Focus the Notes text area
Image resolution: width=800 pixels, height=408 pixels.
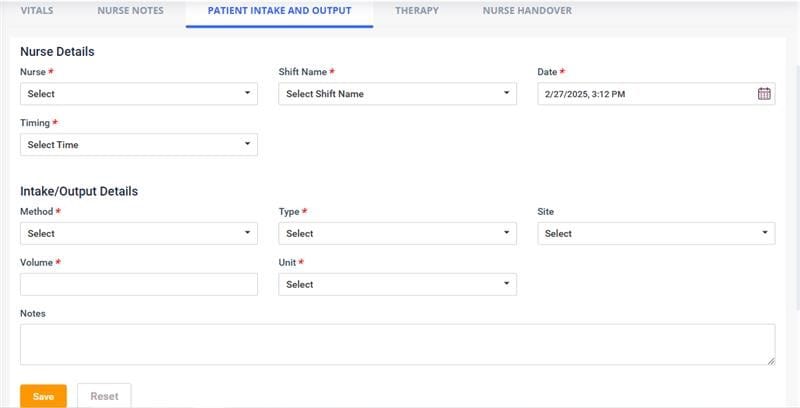point(397,344)
